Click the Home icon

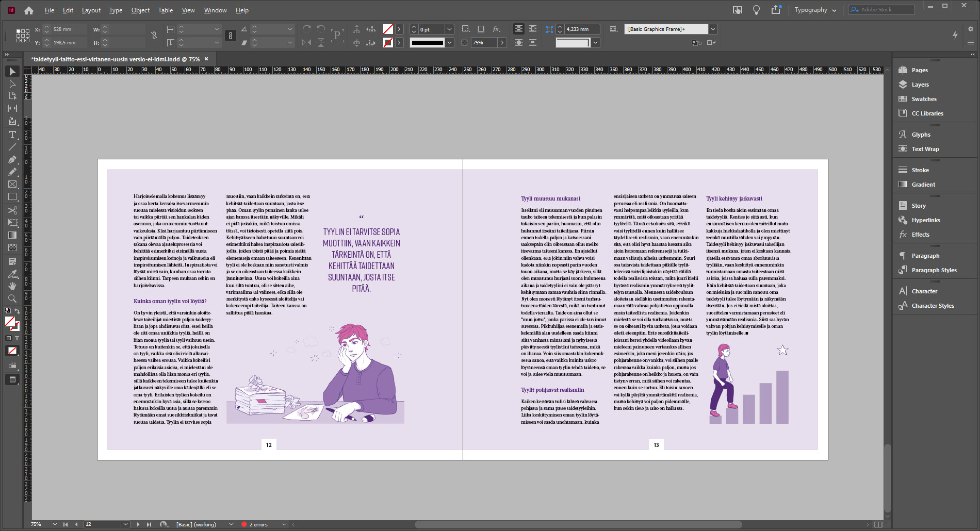point(29,10)
